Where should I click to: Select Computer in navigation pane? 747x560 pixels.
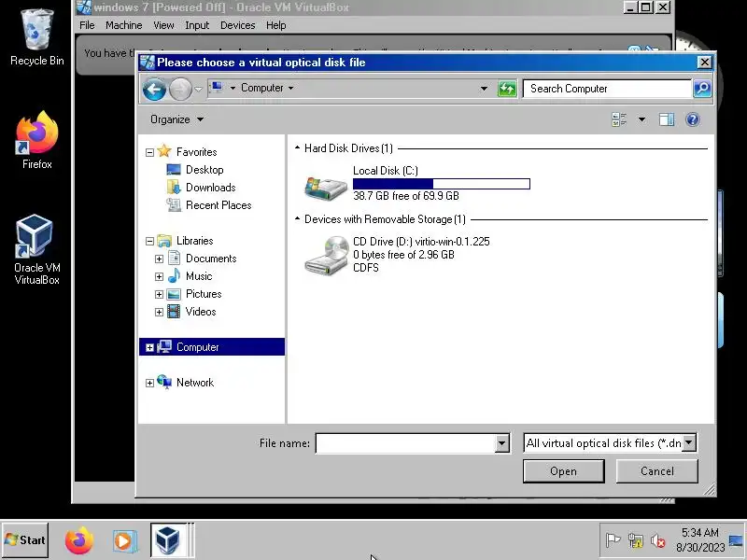197,347
